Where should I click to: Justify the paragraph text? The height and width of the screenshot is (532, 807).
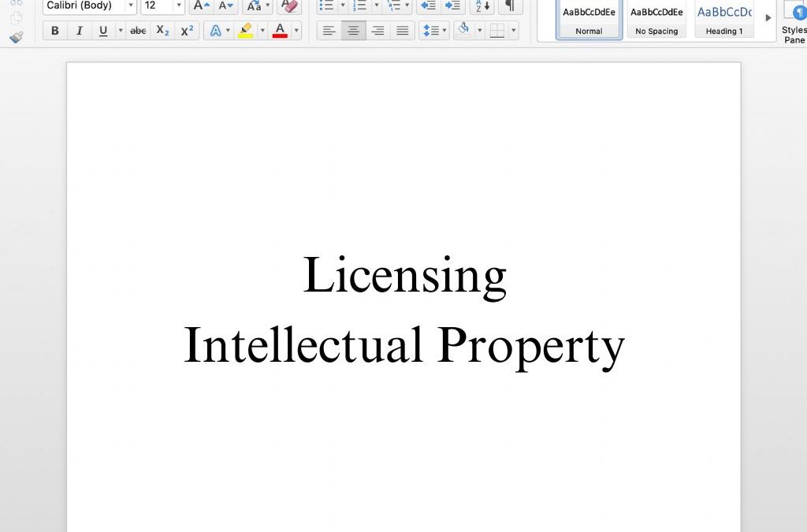click(403, 31)
